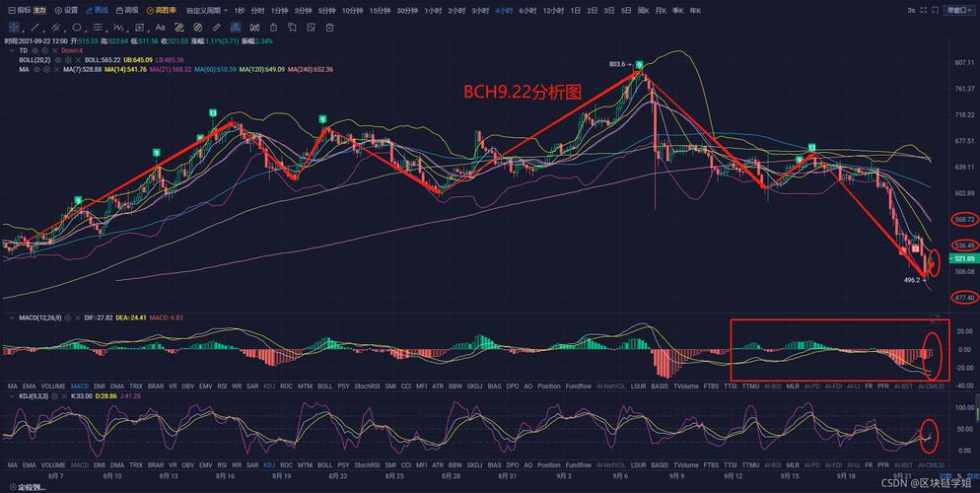
Task: Select the 12小时 timeframe
Action: [x=552, y=11]
